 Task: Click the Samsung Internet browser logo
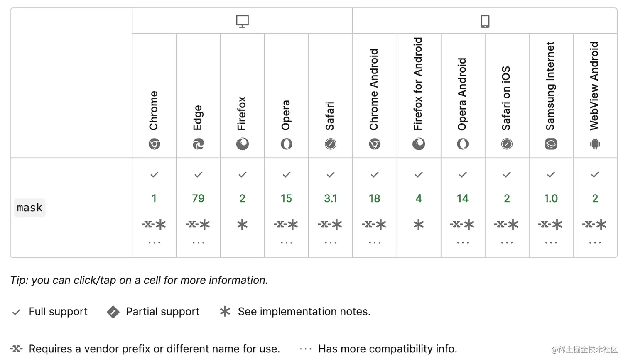551,144
